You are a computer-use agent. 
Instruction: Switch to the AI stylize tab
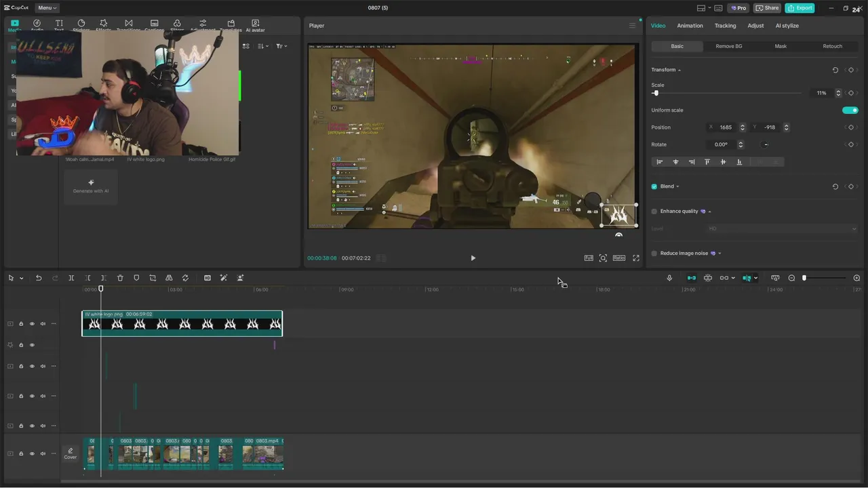click(x=787, y=26)
